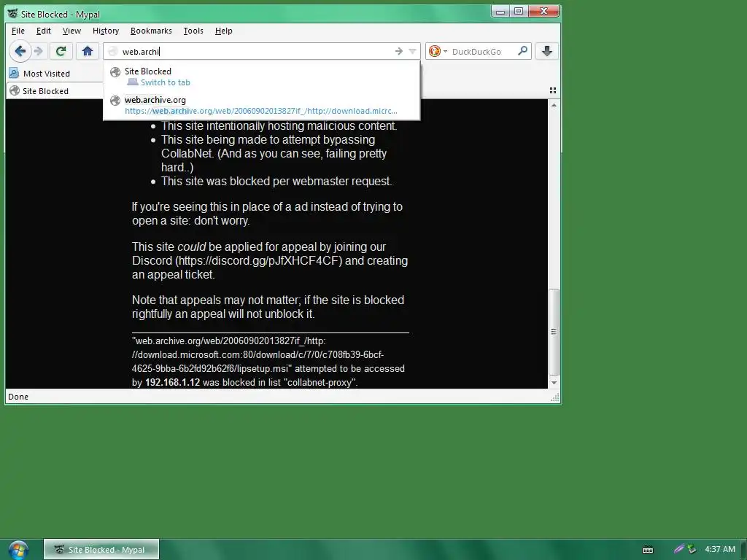Click the window resize grip corner
Image resolution: width=747 pixels, height=560 pixels.
pyautogui.click(x=555, y=397)
